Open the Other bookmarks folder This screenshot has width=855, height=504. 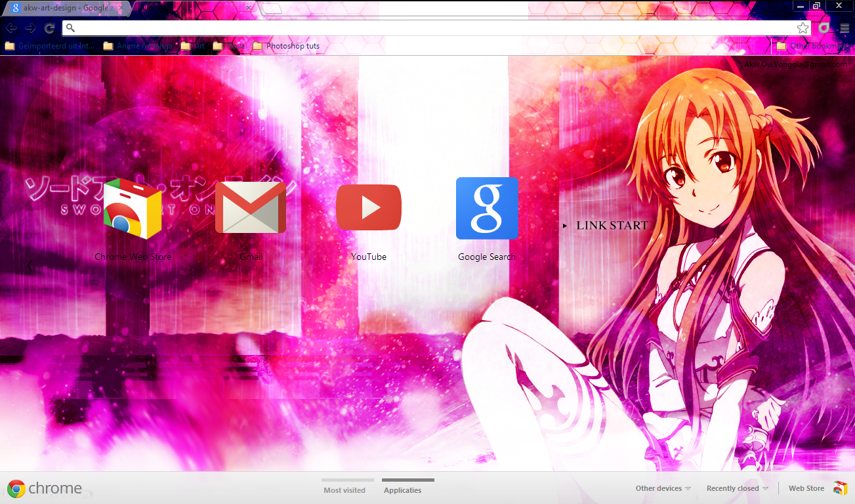coord(812,46)
